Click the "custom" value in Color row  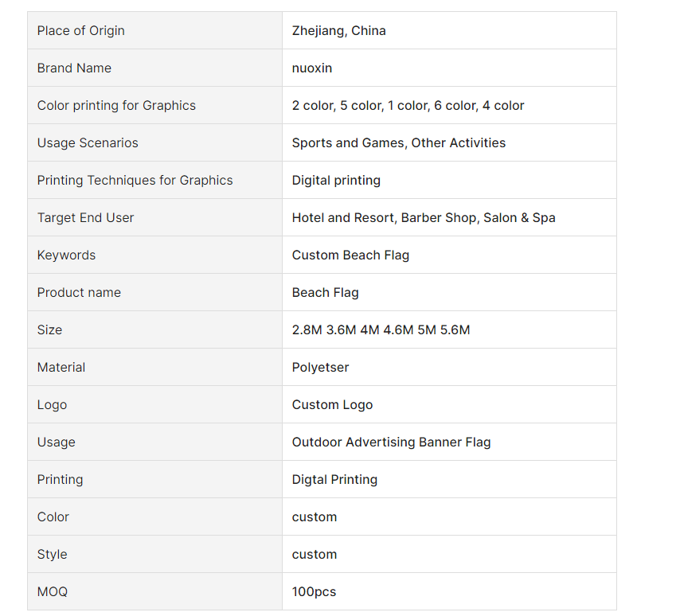pyautogui.click(x=315, y=517)
